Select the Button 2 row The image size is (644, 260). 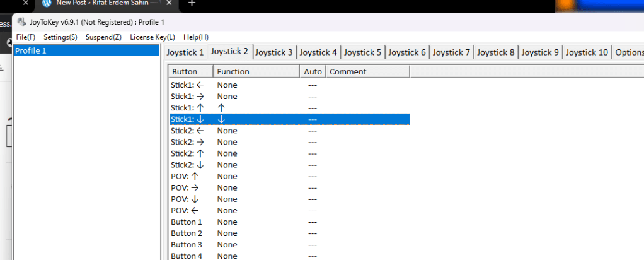pos(290,233)
